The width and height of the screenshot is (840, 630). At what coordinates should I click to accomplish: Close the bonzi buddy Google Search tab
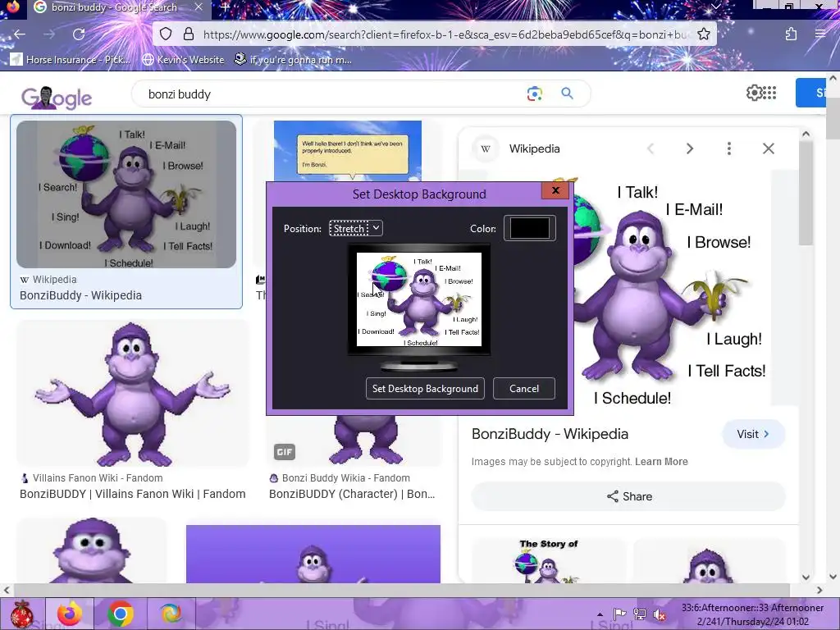[x=199, y=7]
